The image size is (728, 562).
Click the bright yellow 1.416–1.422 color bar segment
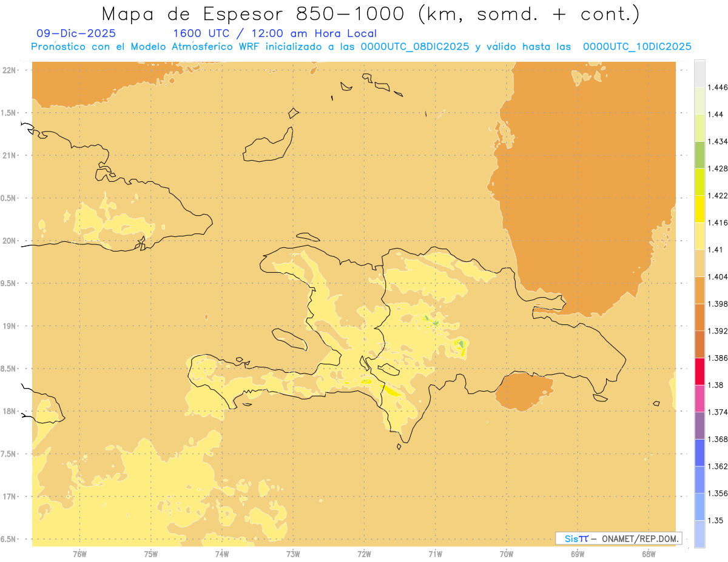point(699,209)
